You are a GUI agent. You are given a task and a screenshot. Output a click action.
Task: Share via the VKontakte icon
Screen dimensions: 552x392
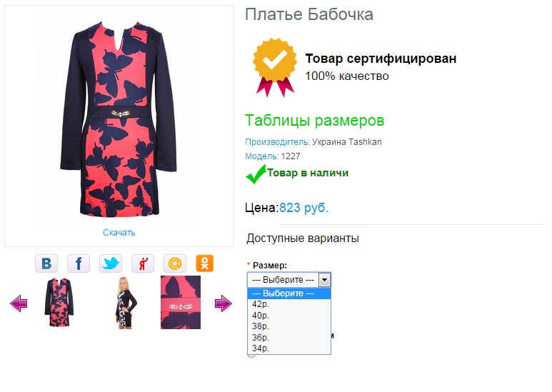(46, 263)
